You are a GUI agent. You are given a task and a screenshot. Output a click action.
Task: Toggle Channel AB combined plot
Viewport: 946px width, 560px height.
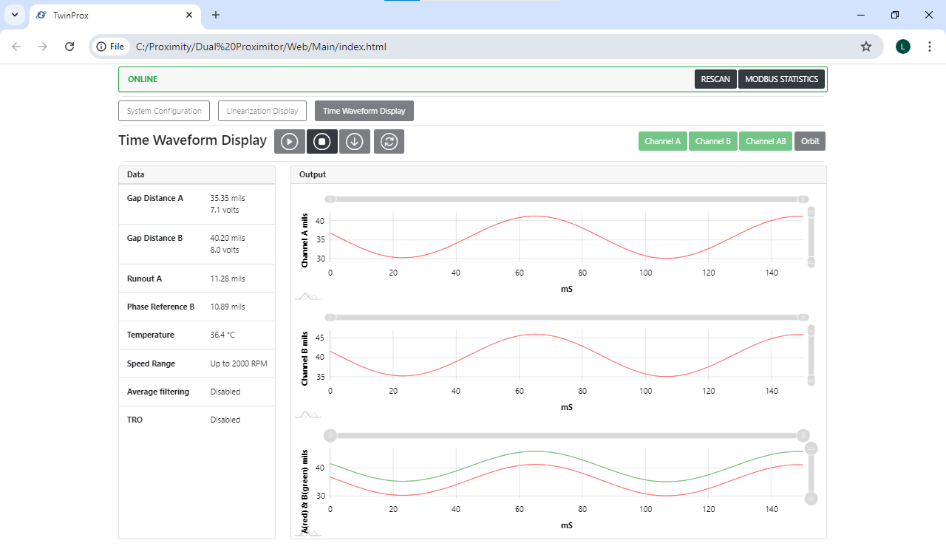point(766,141)
